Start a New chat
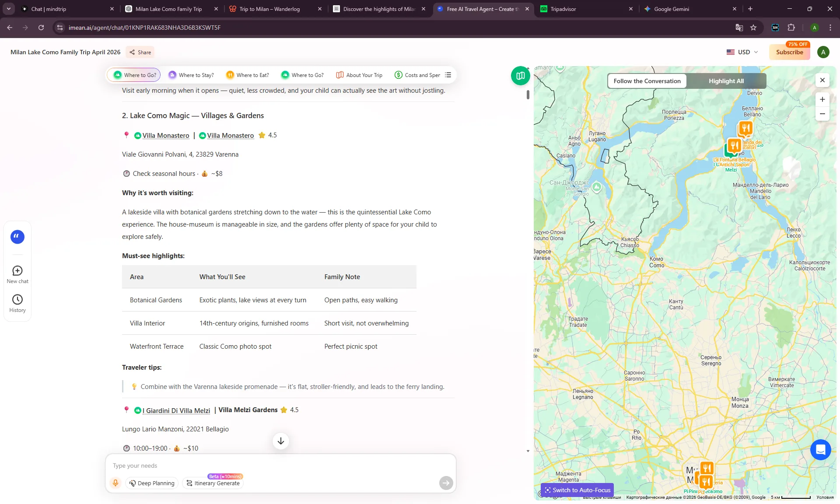 click(x=17, y=275)
